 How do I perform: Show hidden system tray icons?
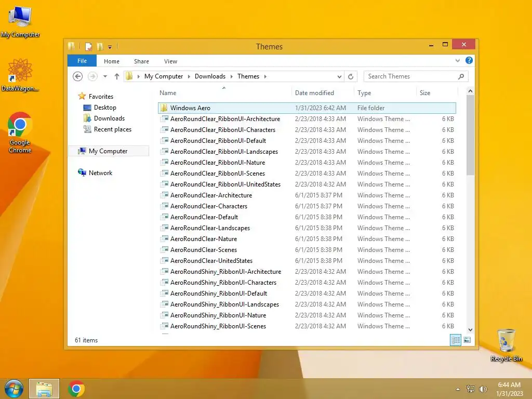pos(458,389)
